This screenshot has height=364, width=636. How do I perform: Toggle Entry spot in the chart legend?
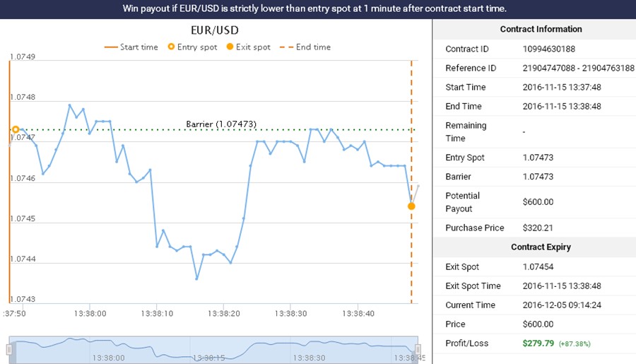tap(193, 47)
